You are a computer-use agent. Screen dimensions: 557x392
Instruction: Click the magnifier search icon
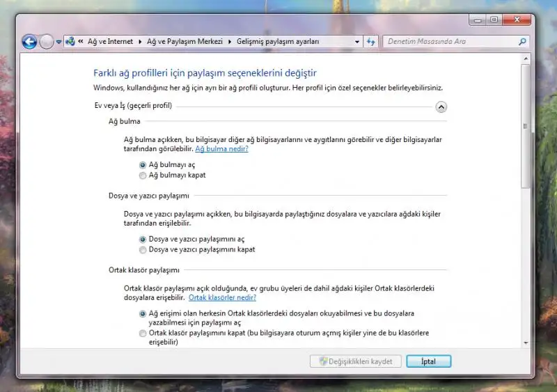click(523, 42)
